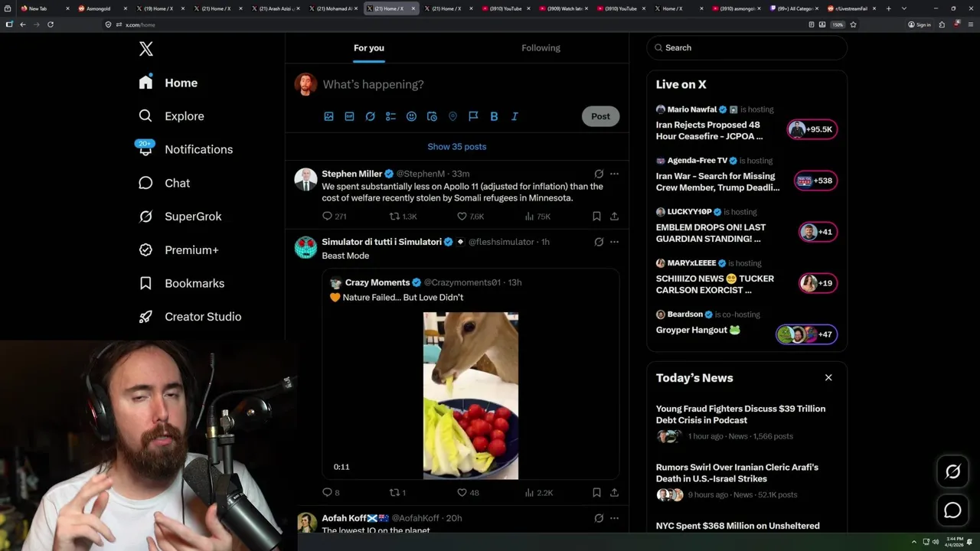Click Grok explain icon on Stephen Miller post
The height and width of the screenshot is (551, 980).
(x=599, y=174)
